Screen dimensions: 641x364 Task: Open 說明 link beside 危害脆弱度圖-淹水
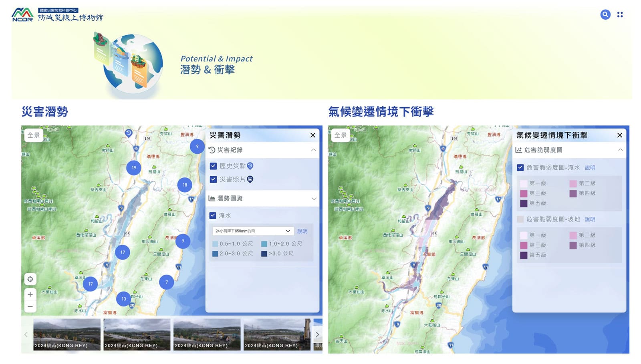tap(590, 168)
